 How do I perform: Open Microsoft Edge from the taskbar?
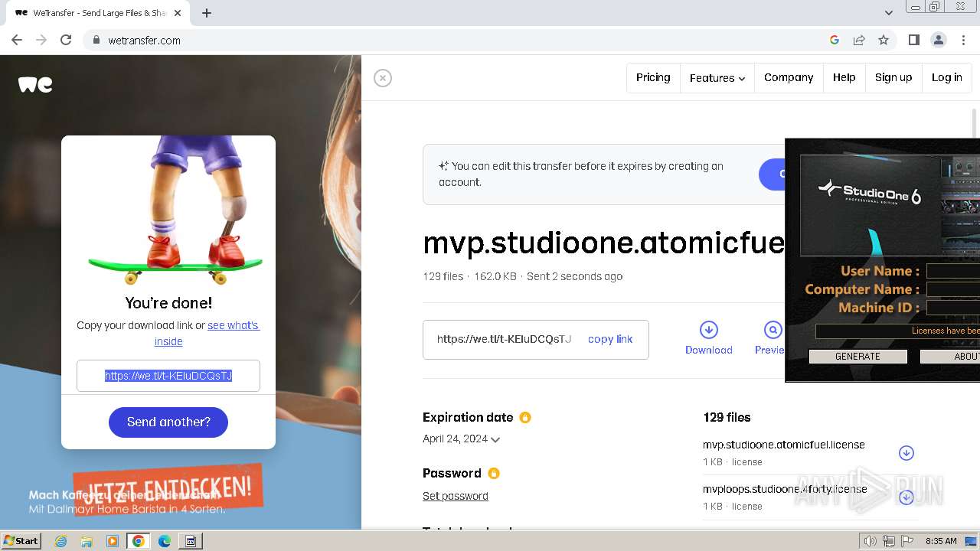pyautogui.click(x=165, y=541)
